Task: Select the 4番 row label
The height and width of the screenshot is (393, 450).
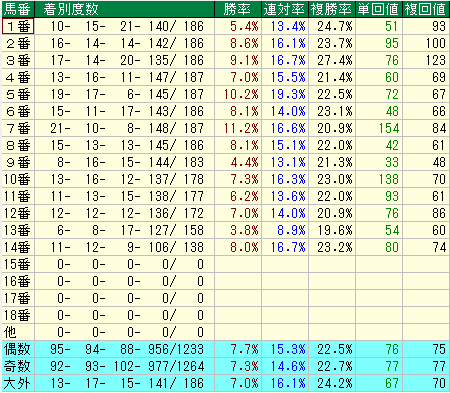Action: (18, 77)
